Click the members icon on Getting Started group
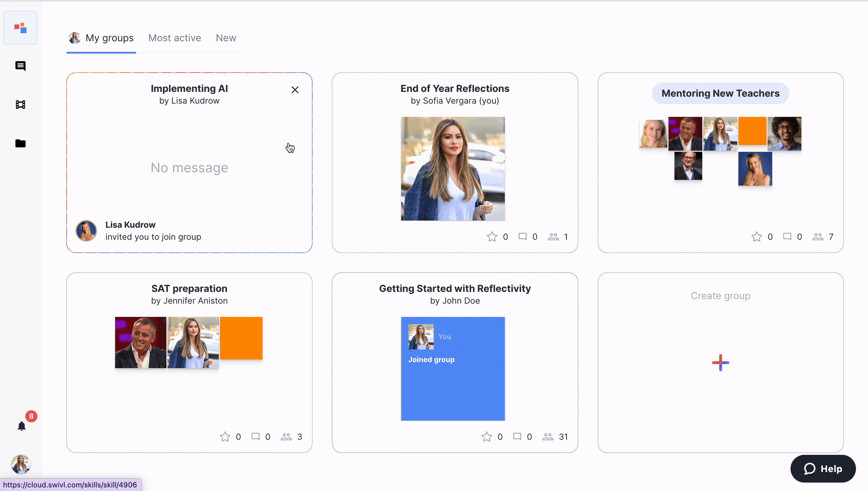This screenshot has width=868, height=491. point(548,436)
